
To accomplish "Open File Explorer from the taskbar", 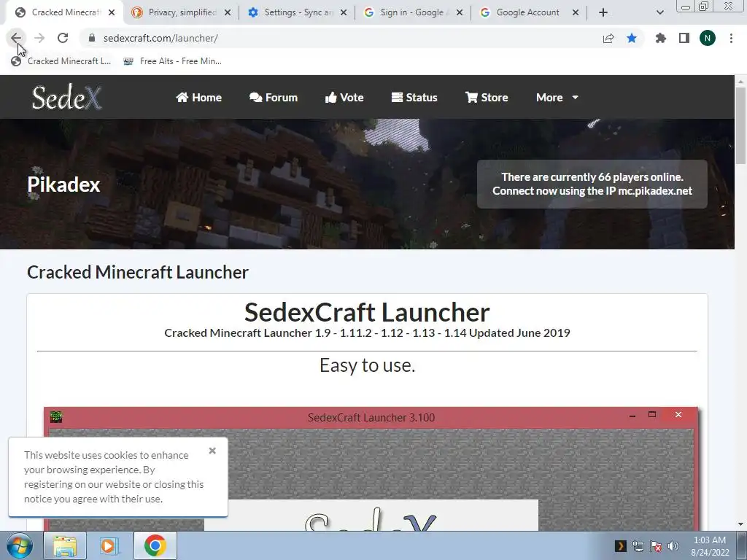I will (x=65, y=545).
